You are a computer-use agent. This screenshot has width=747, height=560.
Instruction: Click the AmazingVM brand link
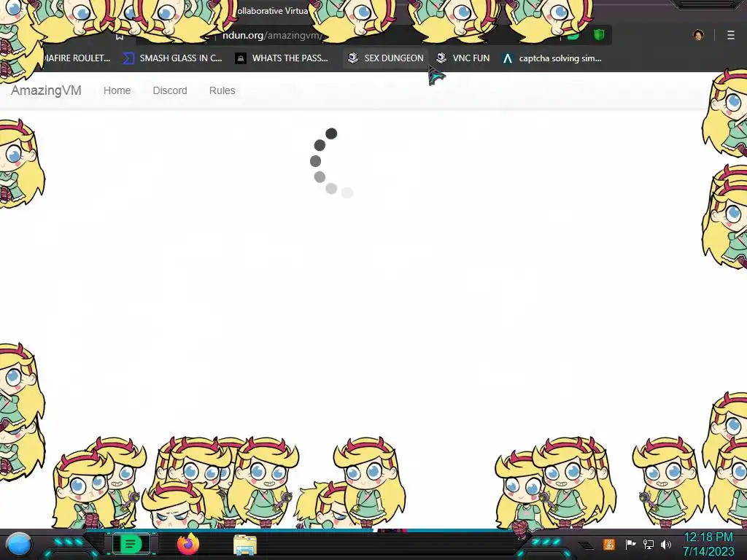[46, 90]
